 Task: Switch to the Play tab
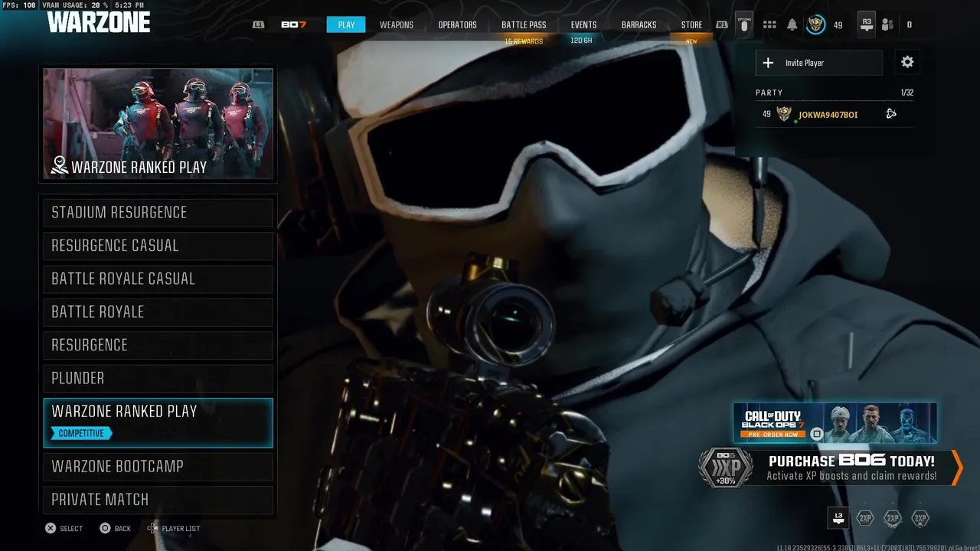(346, 24)
